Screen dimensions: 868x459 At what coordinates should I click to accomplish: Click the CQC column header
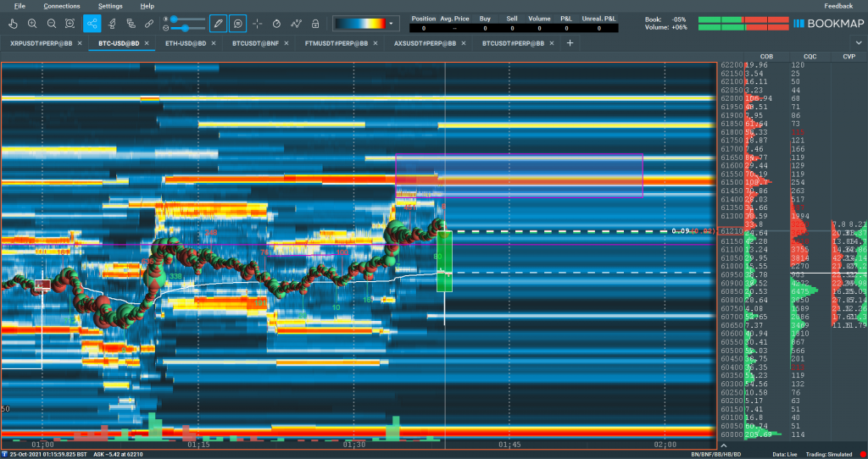click(810, 57)
